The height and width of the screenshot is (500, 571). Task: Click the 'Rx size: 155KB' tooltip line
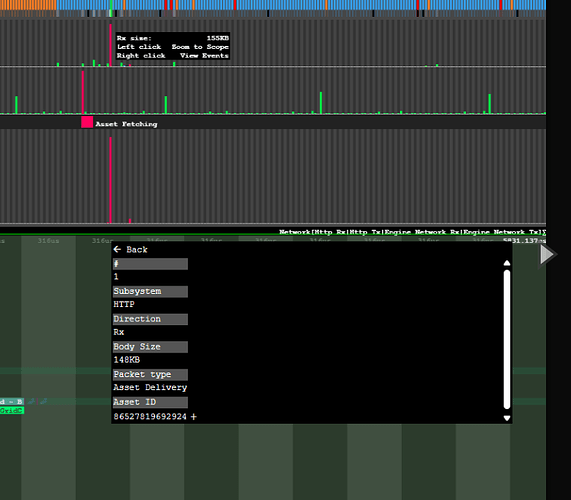point(173,38)
